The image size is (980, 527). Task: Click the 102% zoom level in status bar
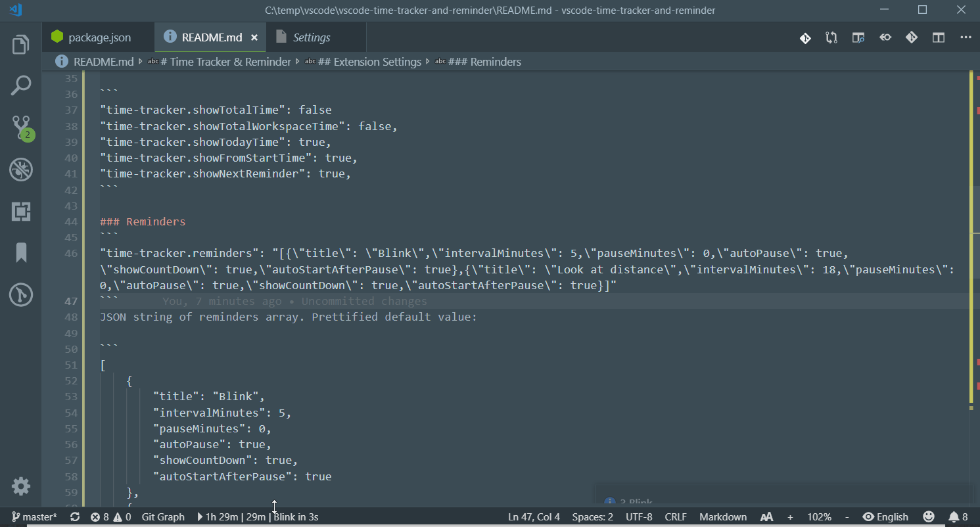pyautogui.click(x=819, y=516)
